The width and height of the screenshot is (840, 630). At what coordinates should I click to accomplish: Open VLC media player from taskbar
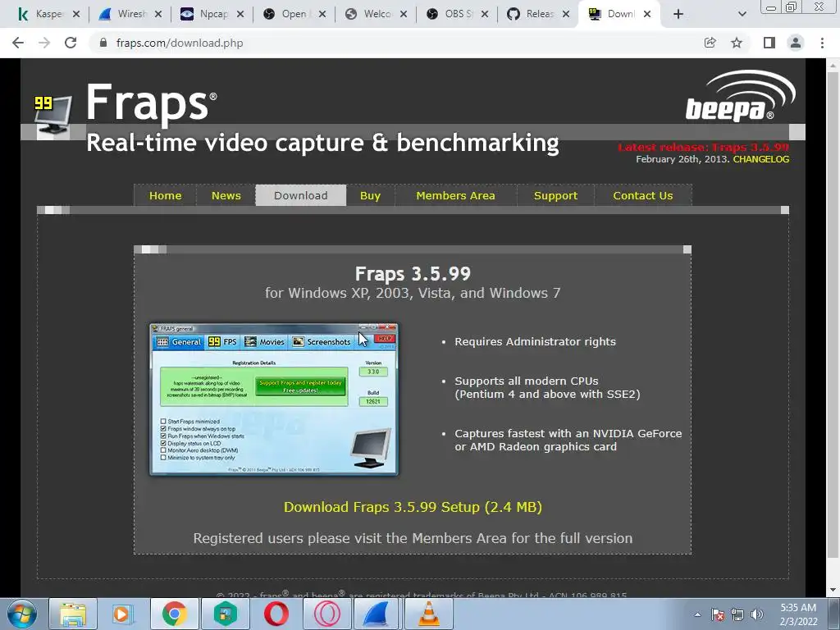[428, 614]
